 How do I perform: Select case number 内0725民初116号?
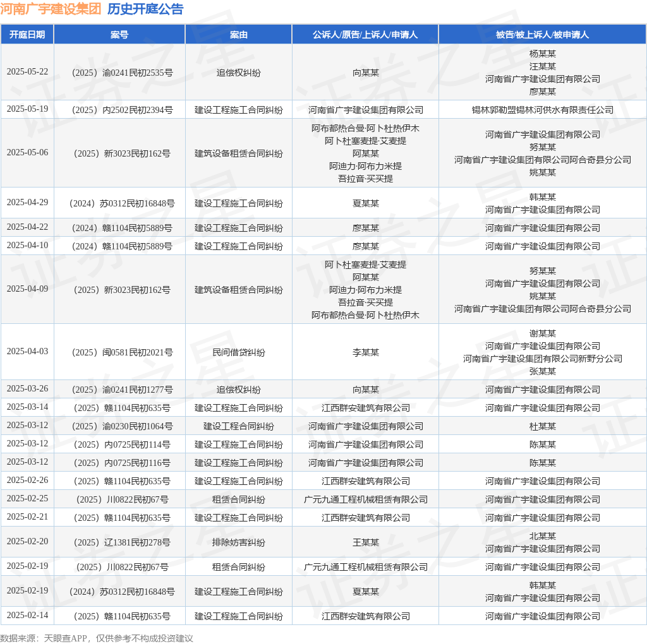(122, 463)
